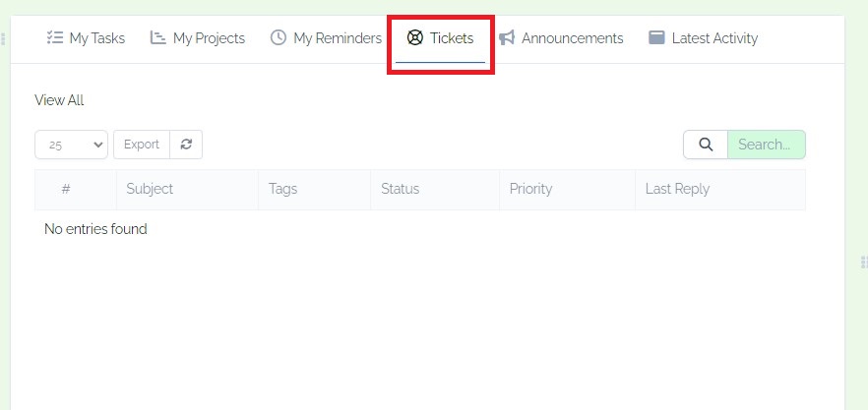Switch to the Latest Activity tab
The height and width of the screenshot is (410, 868).
(x=703, y=38)
